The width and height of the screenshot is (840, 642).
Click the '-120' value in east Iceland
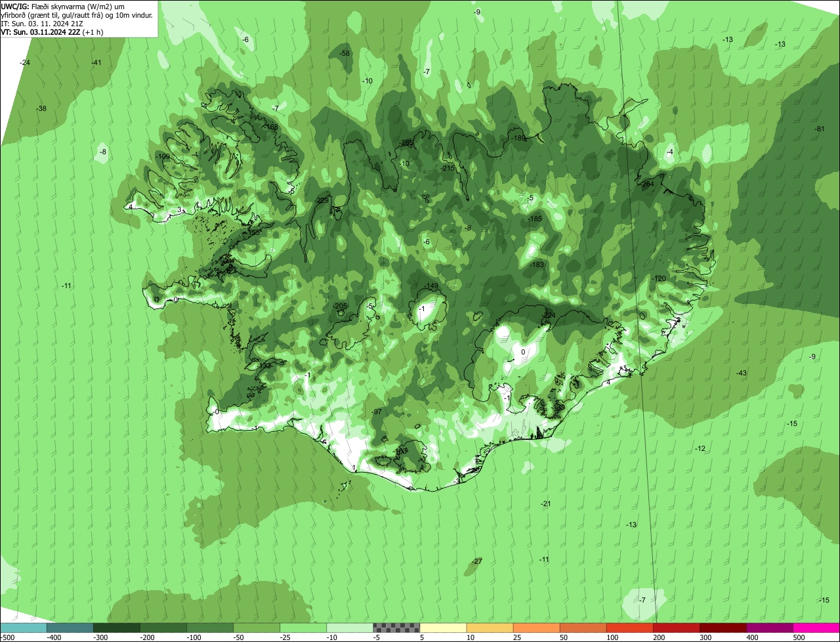(x=659, y=279)
